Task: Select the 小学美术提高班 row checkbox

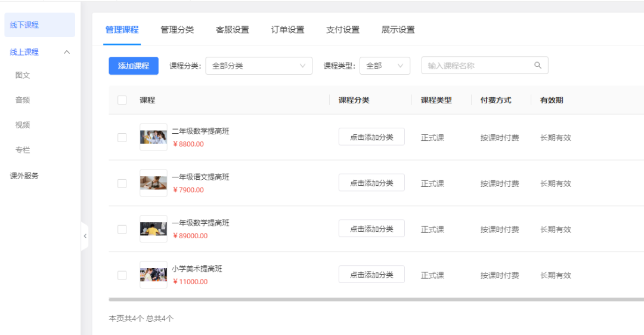Action: (x=122, y=275)
